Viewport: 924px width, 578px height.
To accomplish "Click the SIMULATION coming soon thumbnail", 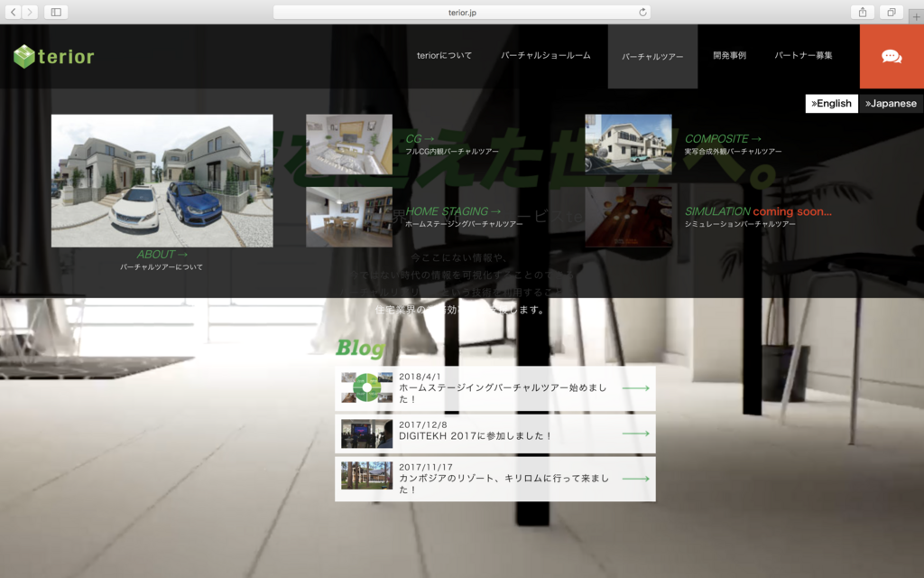I will [x=628, y=217].
